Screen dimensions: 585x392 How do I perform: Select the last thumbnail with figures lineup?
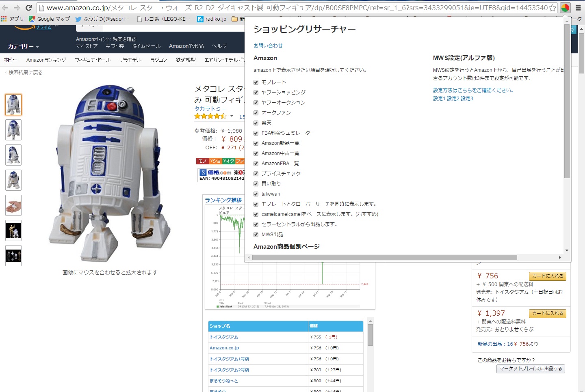coord(13,256)
